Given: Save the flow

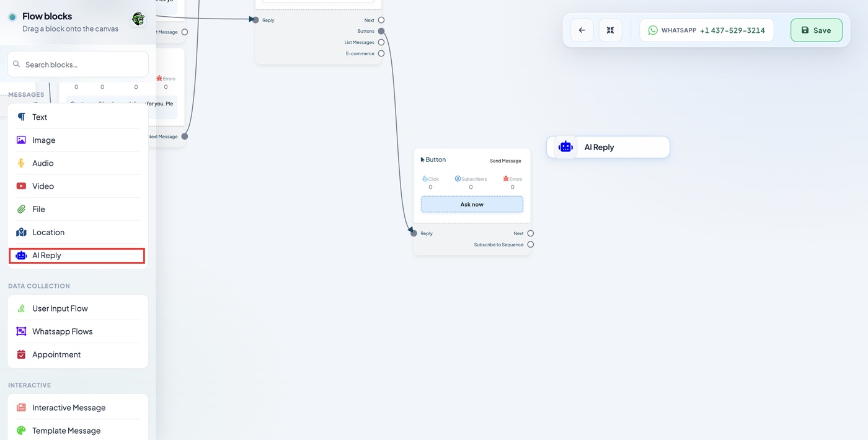Looking at the screenshot, I should (x=816, y=30).
